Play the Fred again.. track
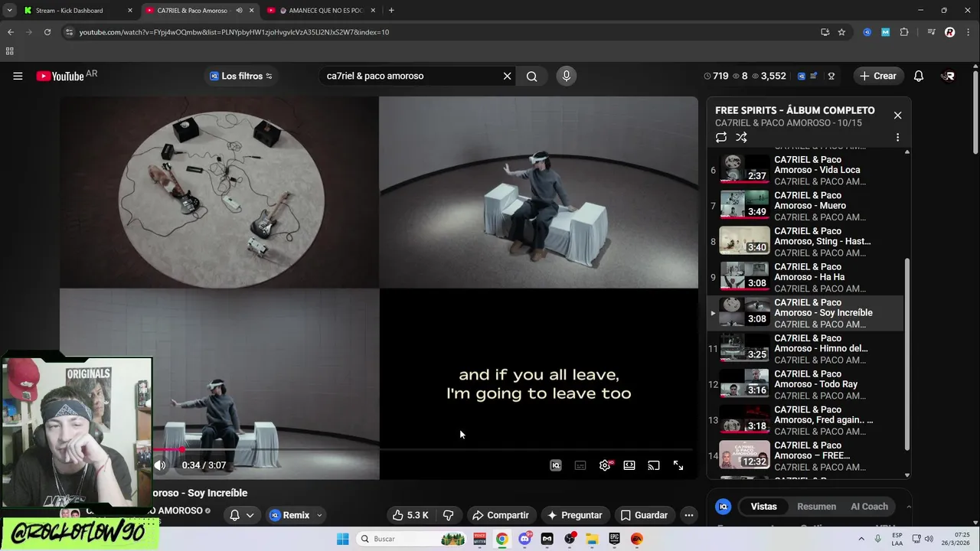This screenshot has height=551, width=980. (805, 420)
